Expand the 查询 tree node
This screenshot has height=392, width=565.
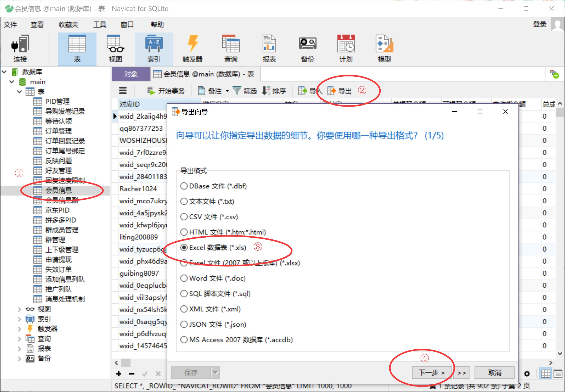pyautogui.click(x=19, y=339)
